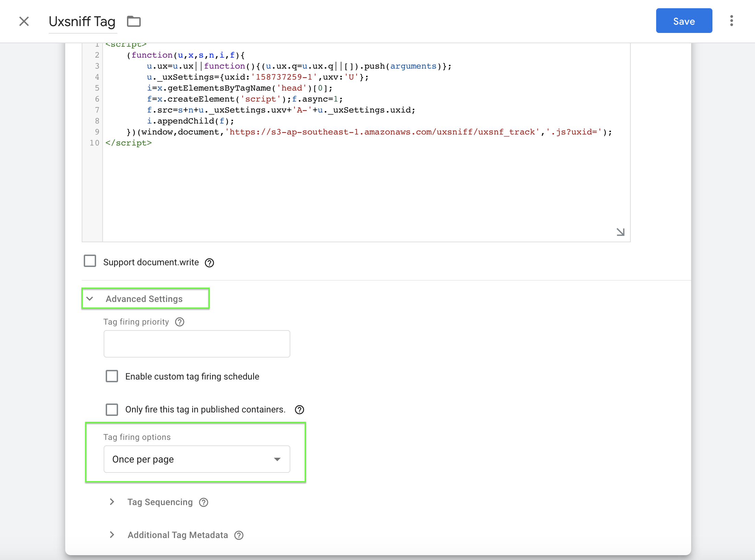The image size is (755, 560).
Task: Edit the Uxsniff Tag name field
Action: click(x=82, y=22)
